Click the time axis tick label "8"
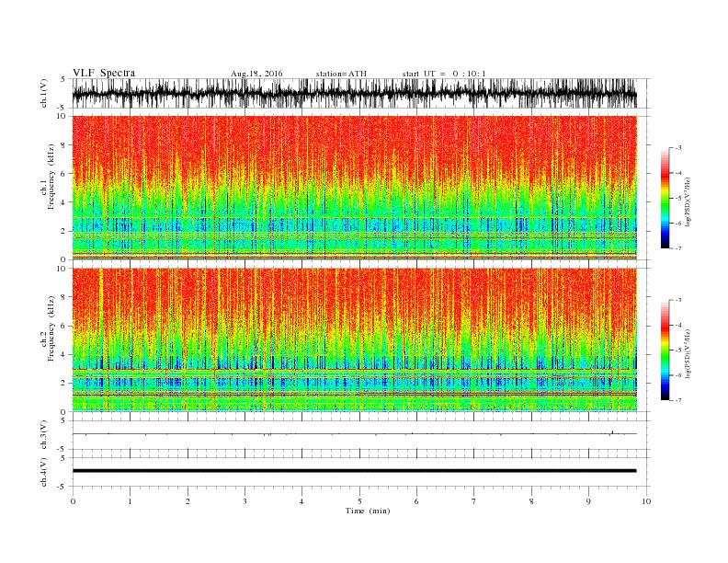Screen dimensions: 728x563 point(531,501)
